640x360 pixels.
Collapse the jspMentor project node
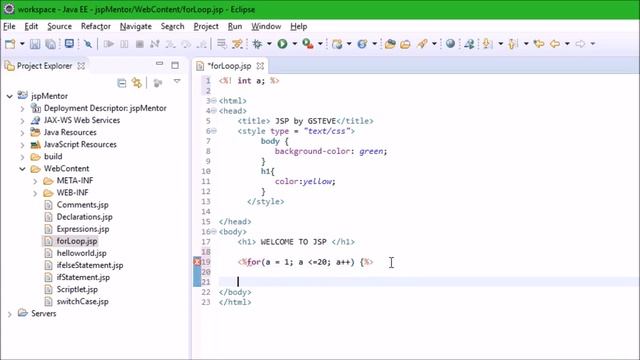point(9,96)
